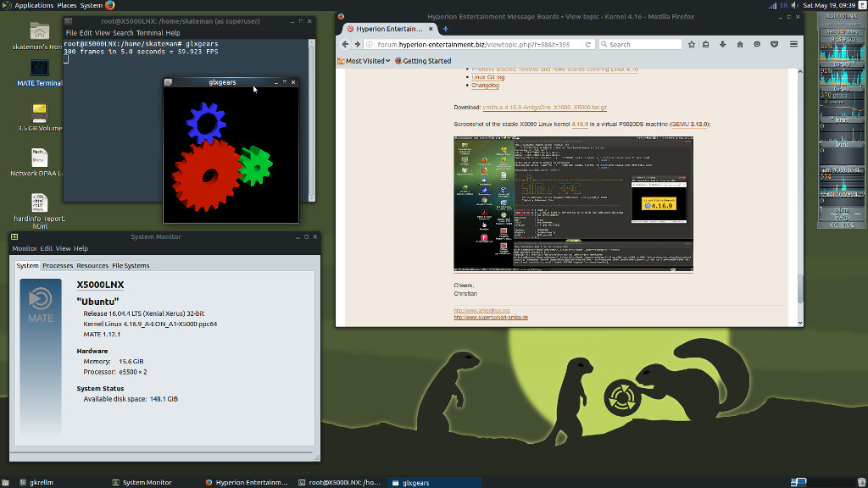Select the System tab in System Monitor

pyautogui.click(x=27, y=265)
